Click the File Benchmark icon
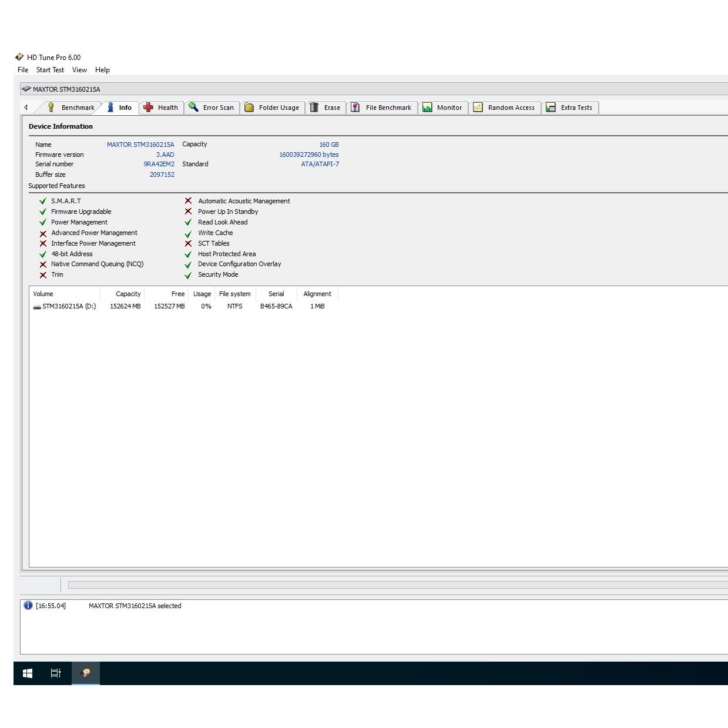 (355, 108)
